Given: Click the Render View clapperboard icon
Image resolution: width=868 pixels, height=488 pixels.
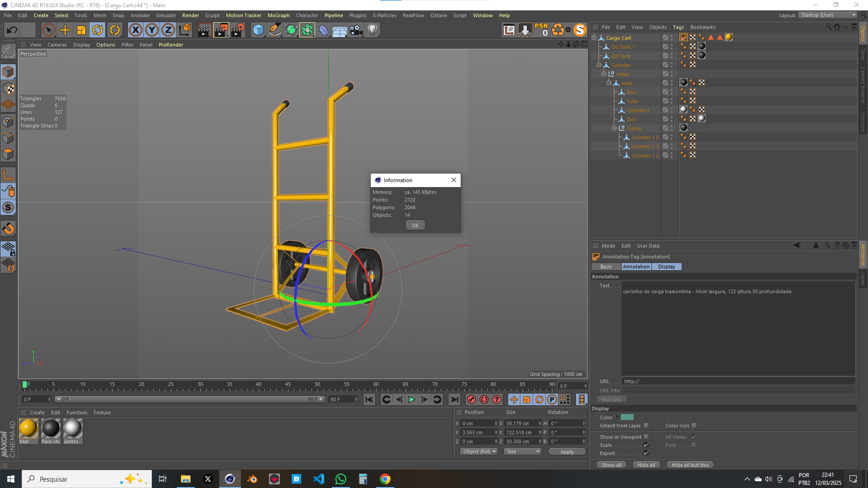Looking at the screenshot, I should pos(204,30).
